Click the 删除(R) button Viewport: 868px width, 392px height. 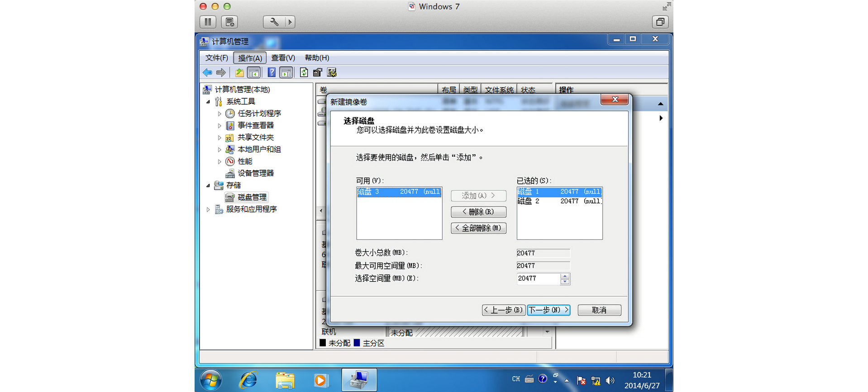coord(478,212)
